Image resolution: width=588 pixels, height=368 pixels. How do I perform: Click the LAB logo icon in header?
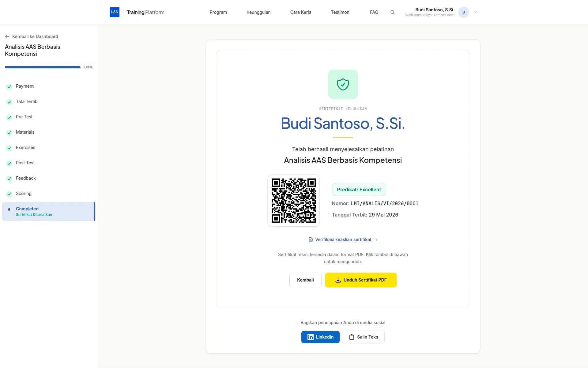pyautogui.click(x=115, y=12)
